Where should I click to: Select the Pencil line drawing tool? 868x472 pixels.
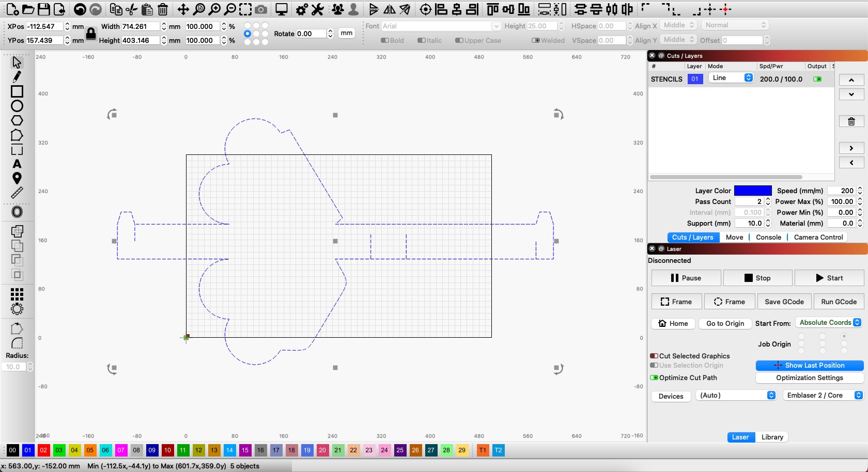click(17, 76)
